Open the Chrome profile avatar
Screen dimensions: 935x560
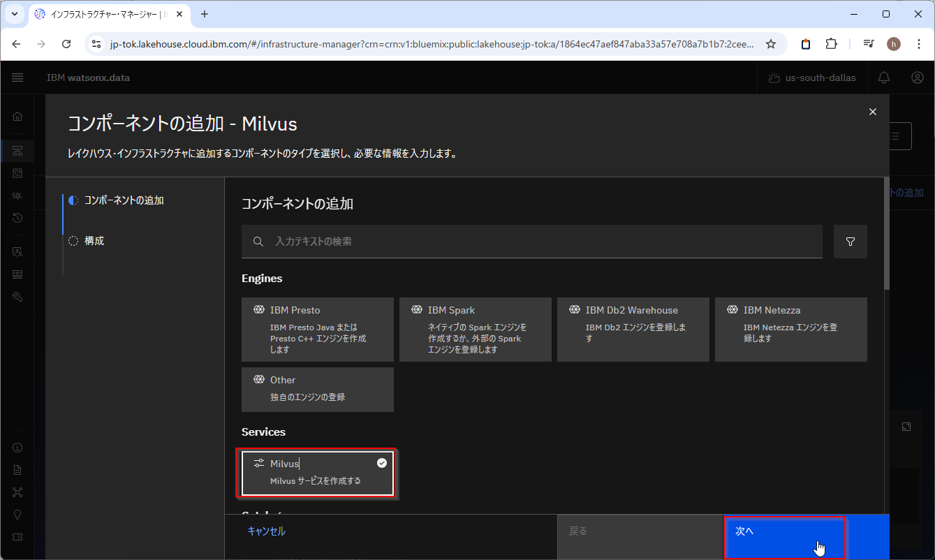(x=894, y=44)
